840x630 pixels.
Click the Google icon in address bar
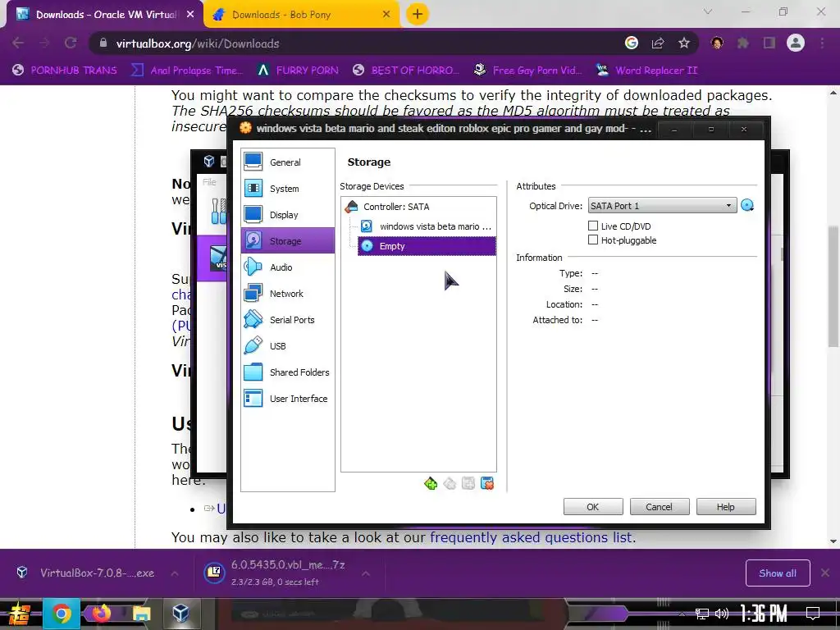coord(632,43)
